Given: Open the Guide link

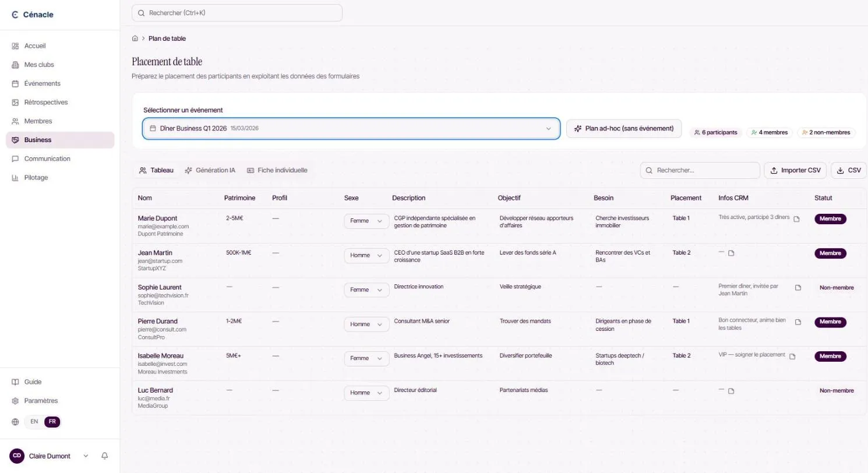Looking at the screenshot, I should [x=60, y=382].
